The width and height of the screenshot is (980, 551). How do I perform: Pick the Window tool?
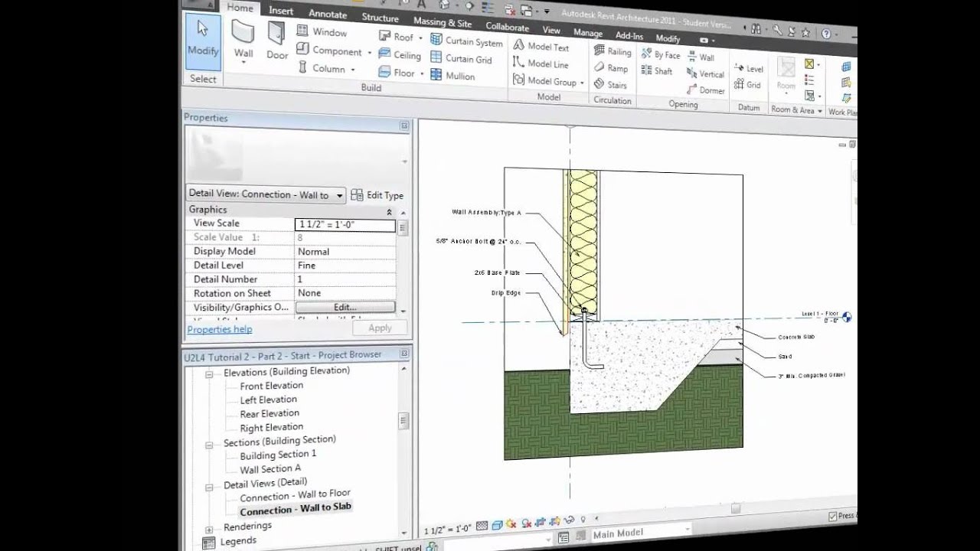321,32
